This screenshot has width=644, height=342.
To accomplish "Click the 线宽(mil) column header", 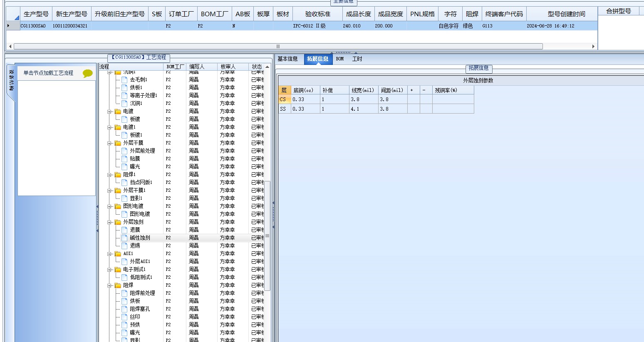I will pos(363,90).
